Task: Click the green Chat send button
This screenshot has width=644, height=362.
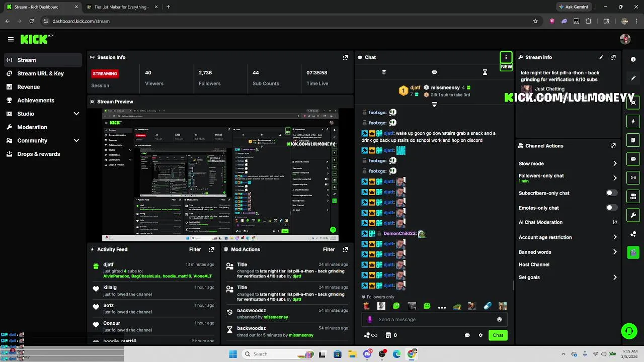Action: (498, 335)
